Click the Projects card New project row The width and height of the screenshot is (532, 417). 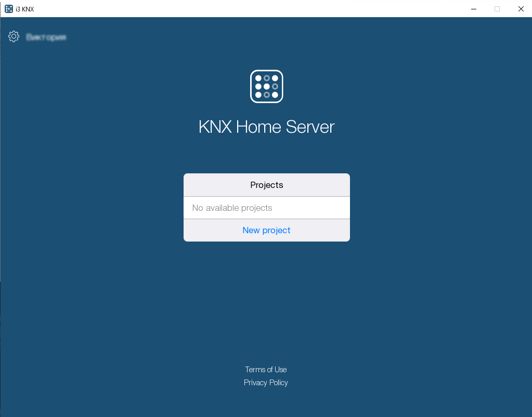point(266,230)
